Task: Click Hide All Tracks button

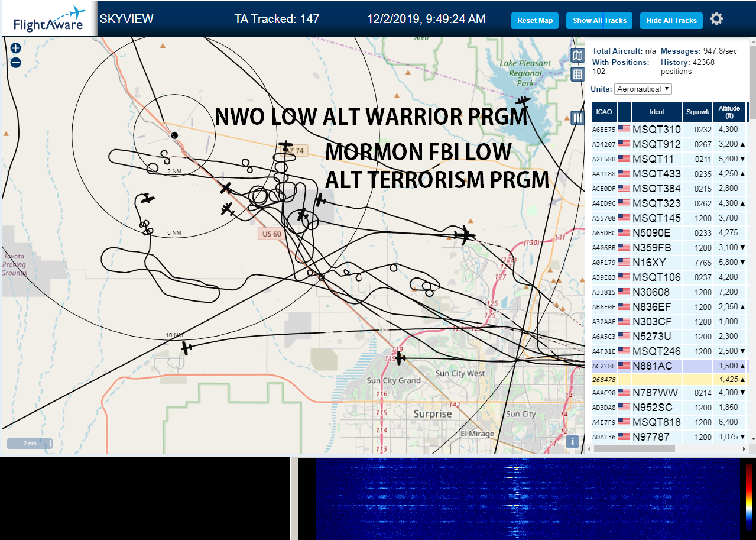Action: [671, 20]
